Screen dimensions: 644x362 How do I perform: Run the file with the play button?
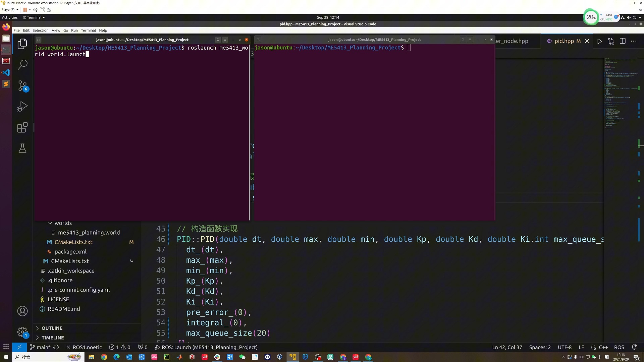[599, 41]
